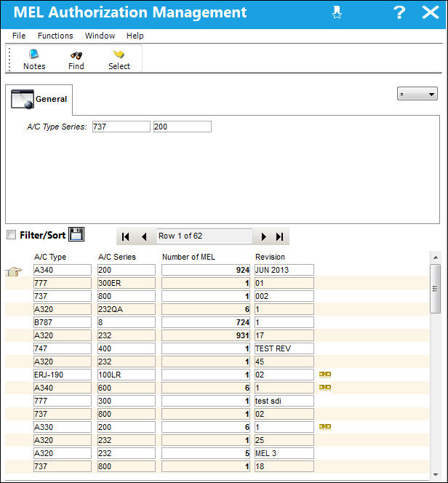The width and height of the screenshot is (448, 483).
Task: Select the B787 type cell
Action: click(x=63, y=322)
